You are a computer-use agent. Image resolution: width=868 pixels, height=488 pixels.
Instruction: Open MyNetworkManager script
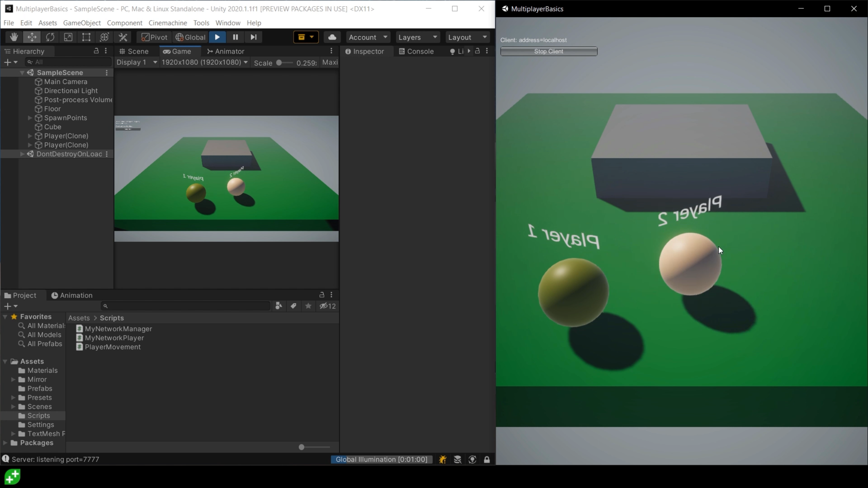pos(118,329)
